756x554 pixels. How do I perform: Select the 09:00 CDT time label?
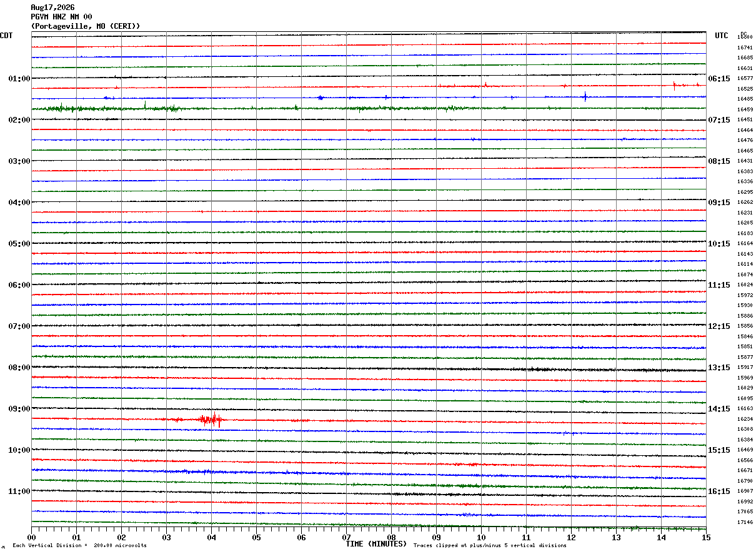[x=19, y=409]
